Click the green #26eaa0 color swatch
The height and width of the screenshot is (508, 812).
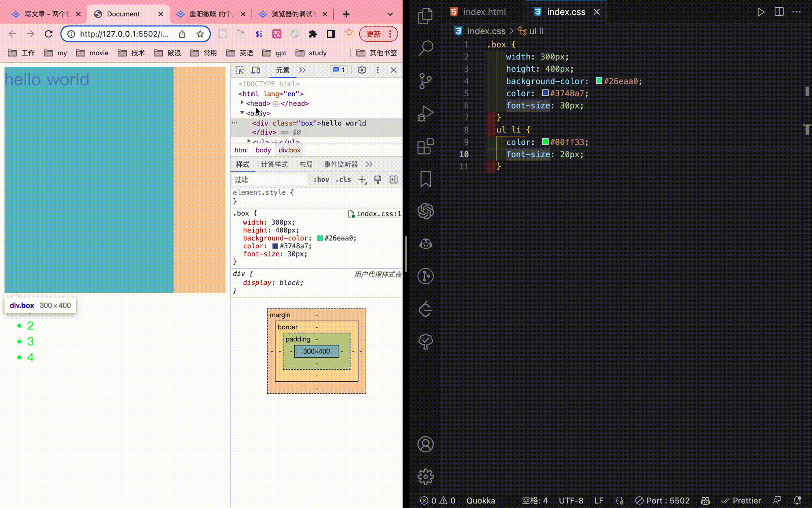tap(319, 238)
